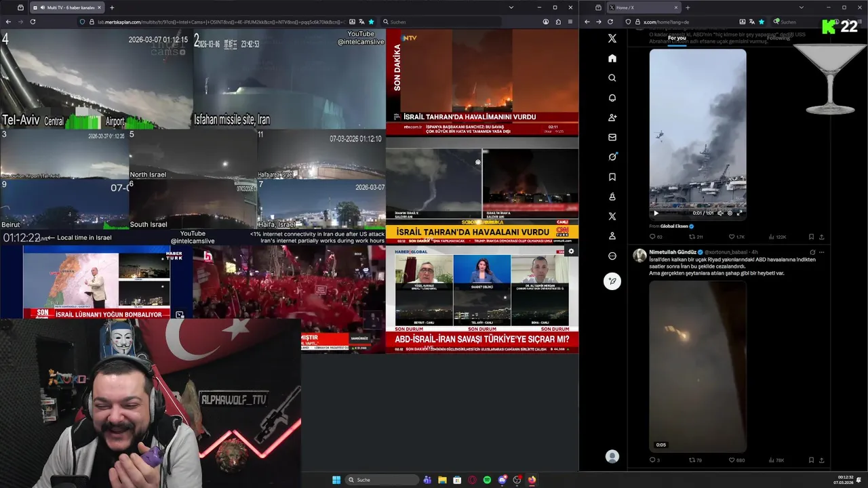Open Profile person icon in X sidebar
Image resolution: width=868 pixels, height=488 pixels.
(612, 236)
